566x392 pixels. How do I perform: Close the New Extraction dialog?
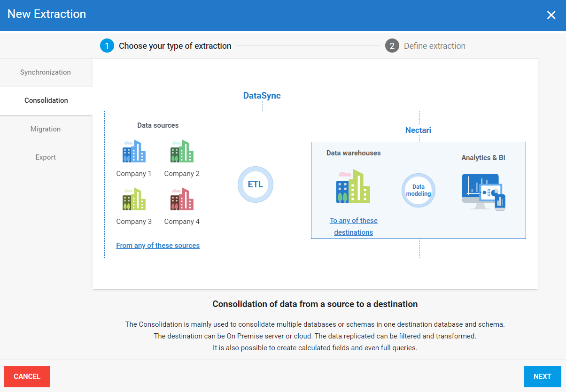[551, 15]
